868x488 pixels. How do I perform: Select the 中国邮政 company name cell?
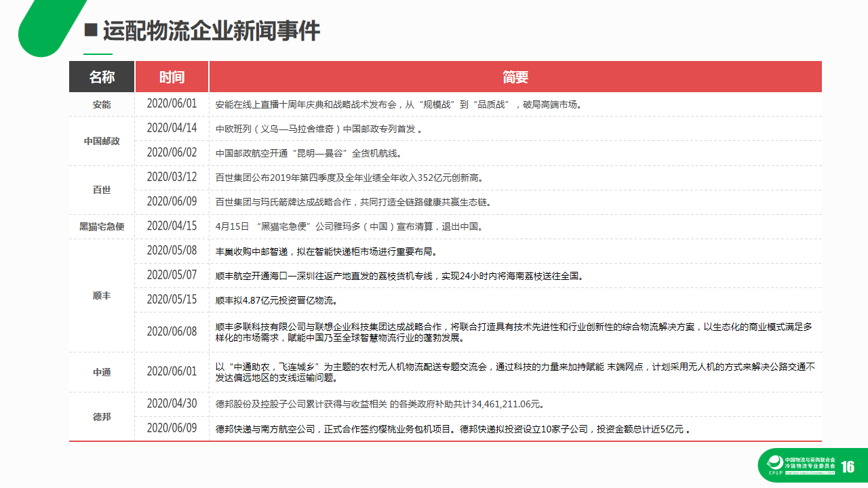coord(102,141)
